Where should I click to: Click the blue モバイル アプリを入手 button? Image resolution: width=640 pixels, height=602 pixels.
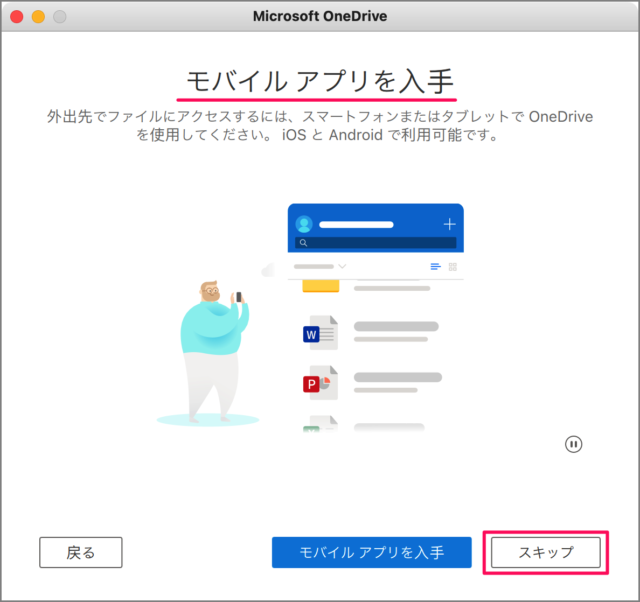[x=371, y=552]
